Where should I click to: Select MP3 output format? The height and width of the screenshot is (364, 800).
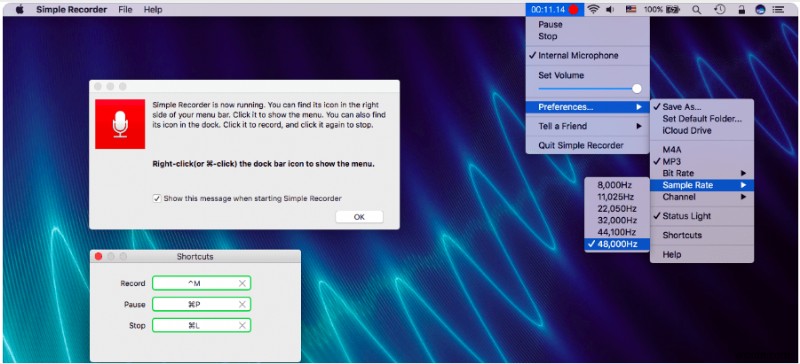tap(702, 161)
